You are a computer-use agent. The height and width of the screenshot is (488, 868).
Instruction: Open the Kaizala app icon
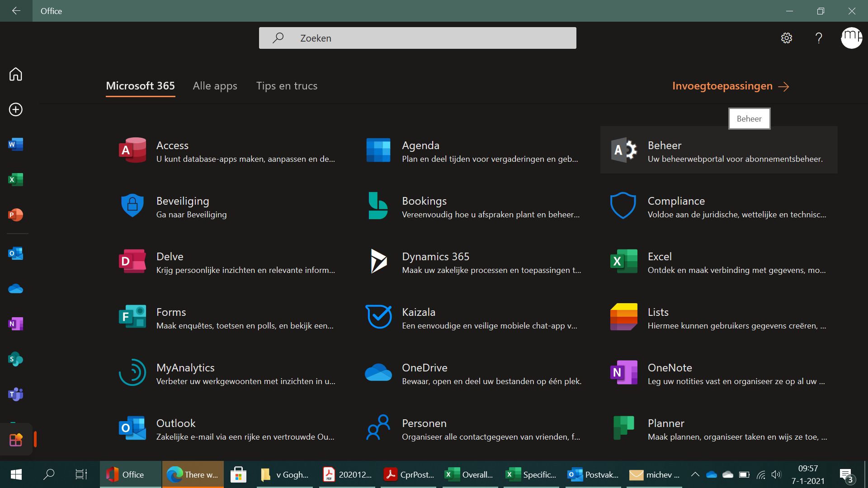click(378, 317)
